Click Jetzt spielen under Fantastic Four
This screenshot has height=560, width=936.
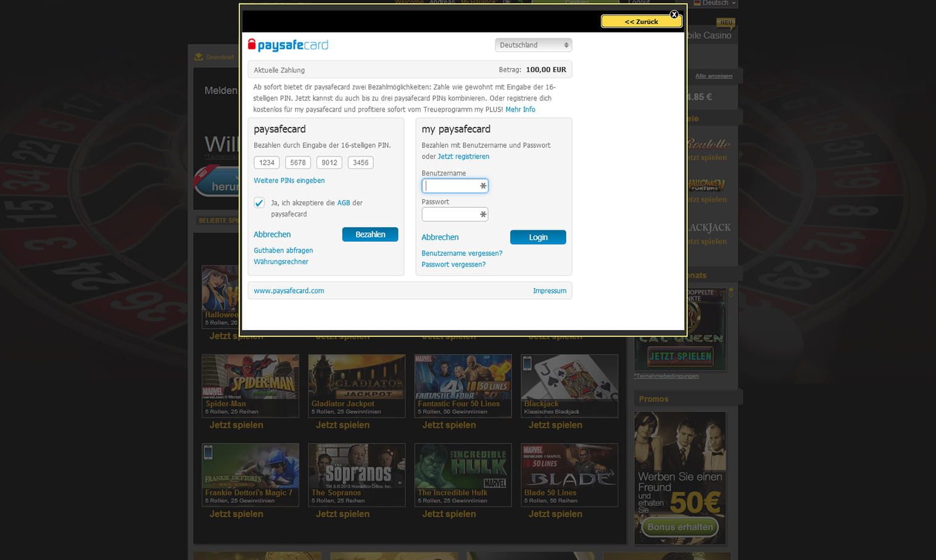pyautogui.click(x=449, y=425)
